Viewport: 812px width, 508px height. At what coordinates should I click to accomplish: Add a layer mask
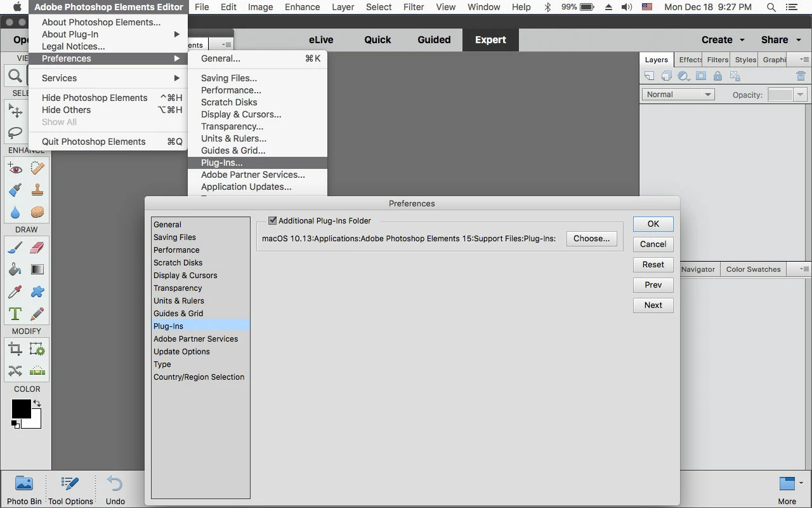(x=701, y=76)
